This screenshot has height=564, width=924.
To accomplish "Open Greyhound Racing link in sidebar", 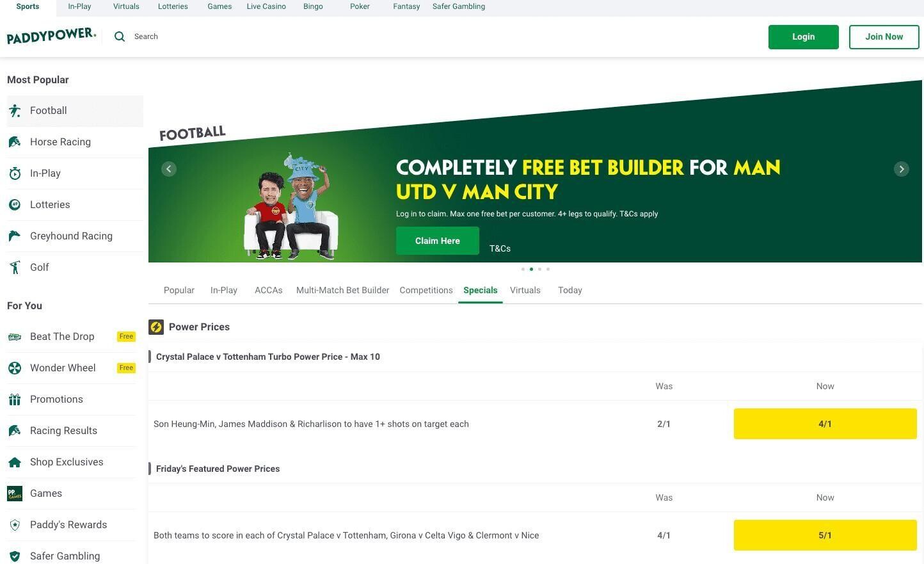I will pyautogui.click(x=71, y=236).
